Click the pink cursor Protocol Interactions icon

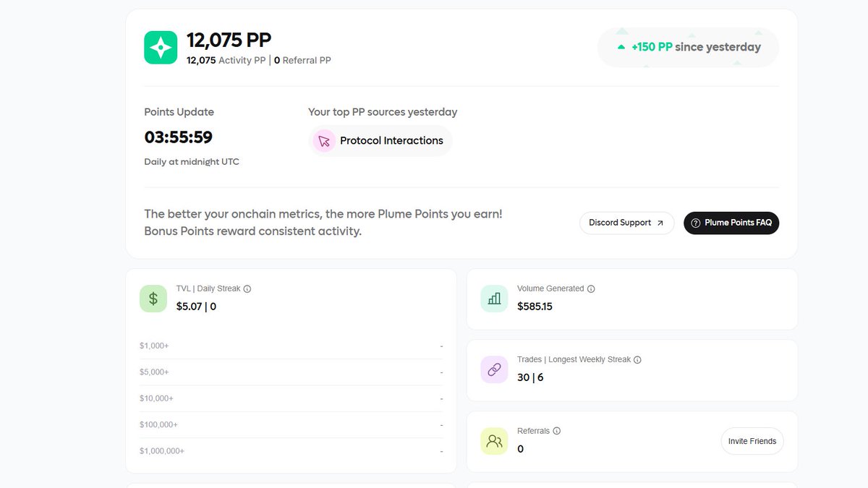point(324,140)
